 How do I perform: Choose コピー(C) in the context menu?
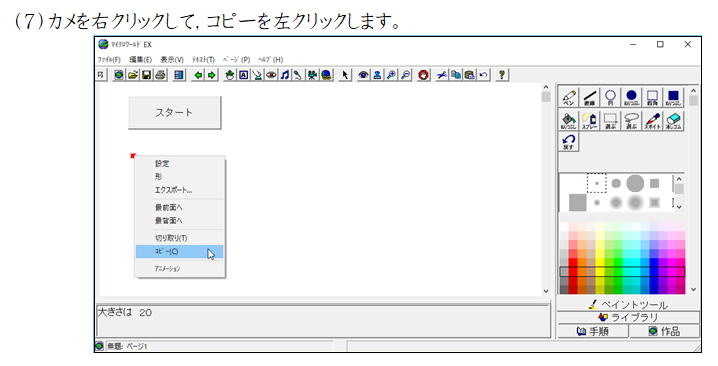(180, 251)
